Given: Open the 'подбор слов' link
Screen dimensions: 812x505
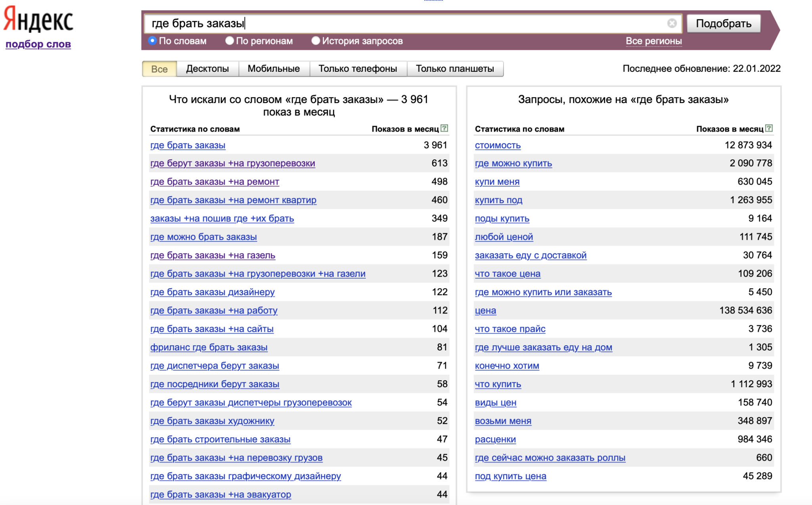Looking at the screenshot, I should tap(38, 44).
